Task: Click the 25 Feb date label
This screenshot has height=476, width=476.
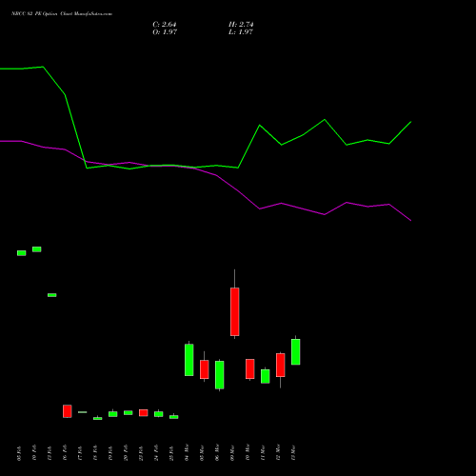Action: pyautogui.click(x=171, y=452)
